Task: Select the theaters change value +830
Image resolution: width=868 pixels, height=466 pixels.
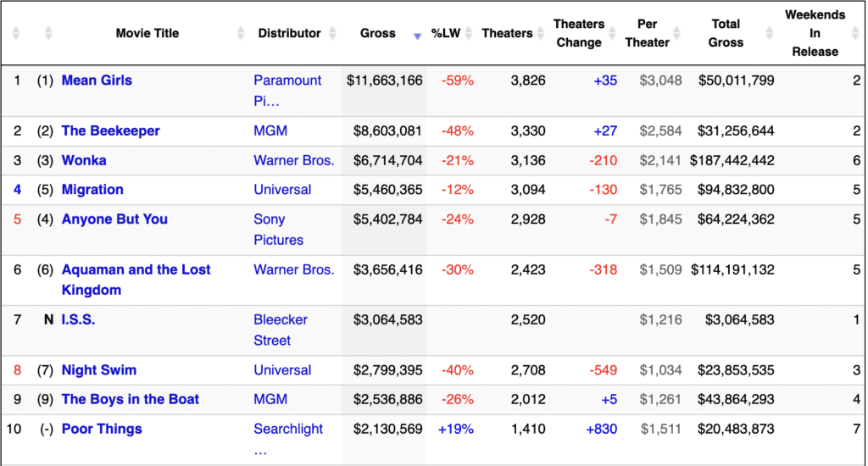Action: [601, 429]
